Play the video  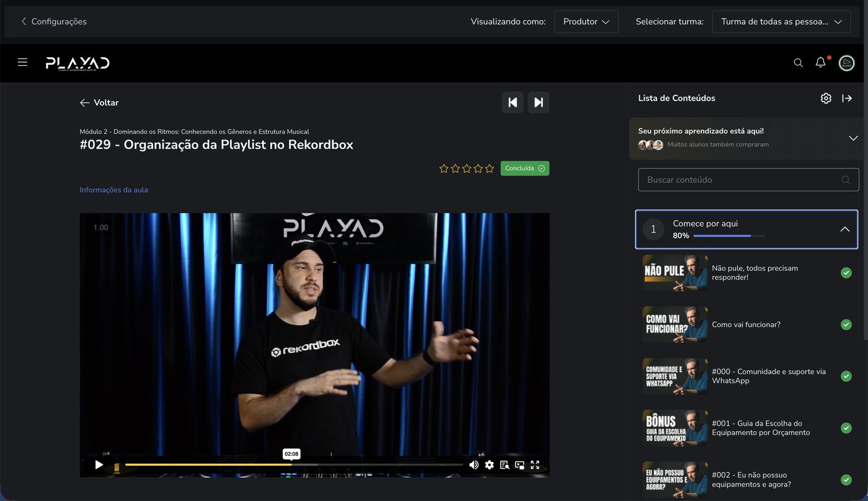[x=99, y=464]
